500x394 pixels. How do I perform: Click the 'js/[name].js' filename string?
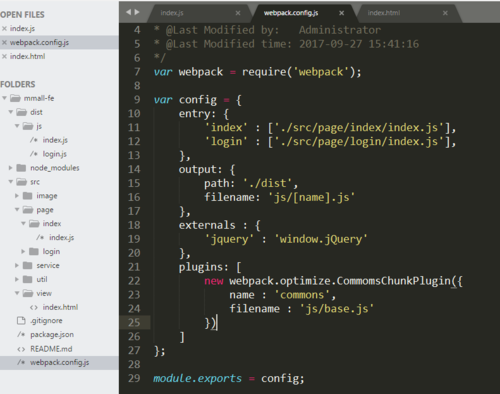(311, 198)
